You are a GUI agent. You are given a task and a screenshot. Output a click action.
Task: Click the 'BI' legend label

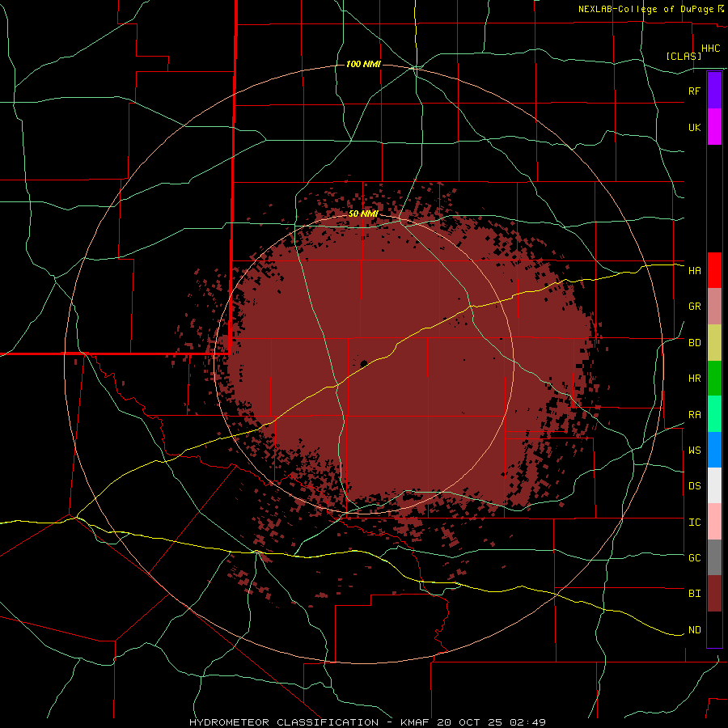[x=694, y=594]
